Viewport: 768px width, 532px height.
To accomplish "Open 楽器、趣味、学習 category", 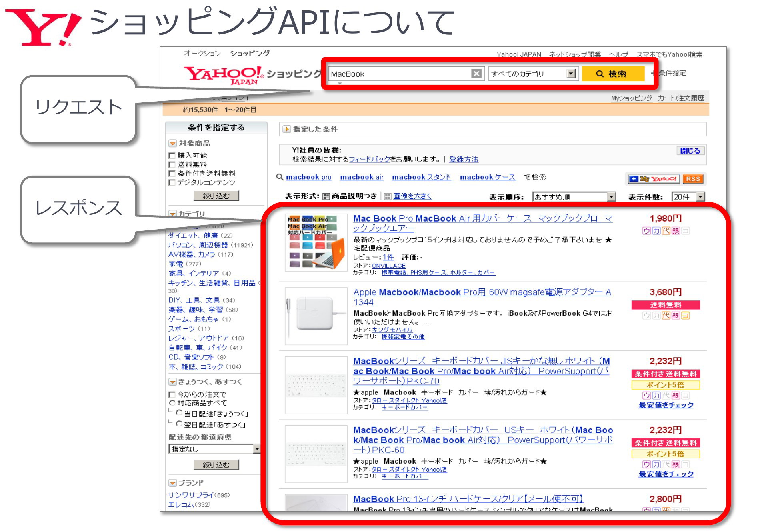I will point(196,310).
